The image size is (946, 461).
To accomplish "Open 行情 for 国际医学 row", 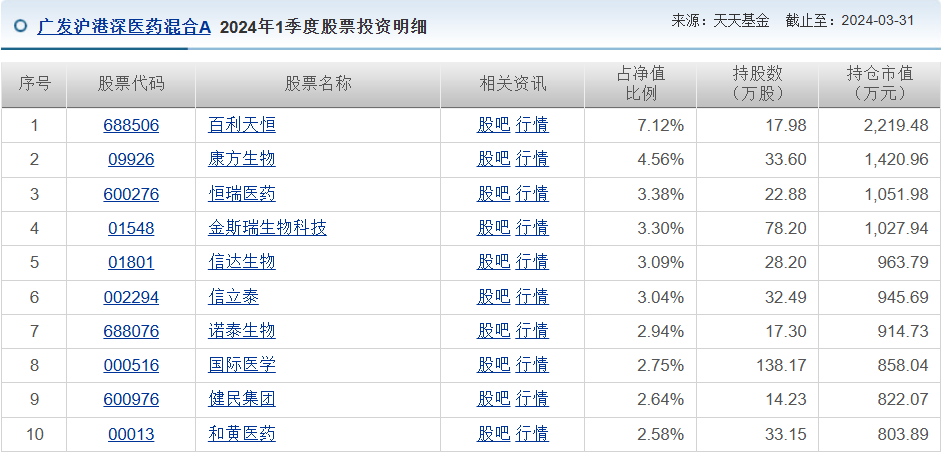I will (532, 365).
